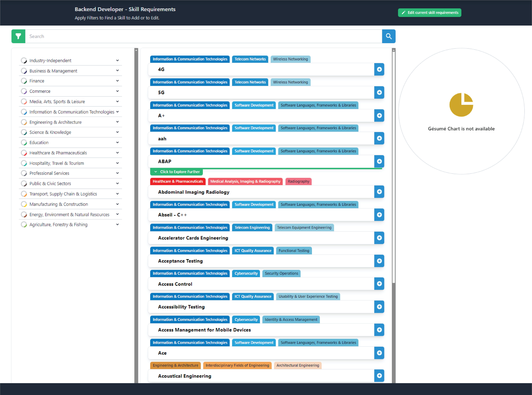Screen dimensions: 532x395
Task: Expand the Industry-Independent category
Action: (x=117, y=60)
